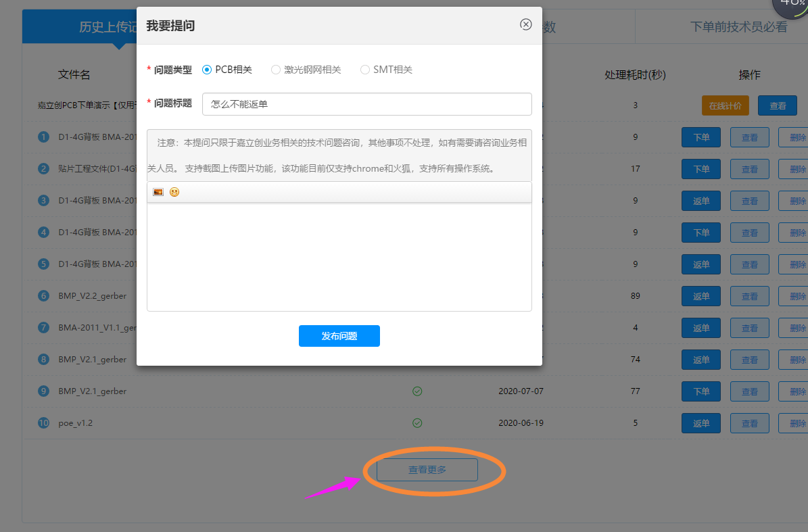Image resolution: width=808 pixels, height=532 pixels.
Task: Insert image via editor picture icon
Action: click(x=158, y=192)
